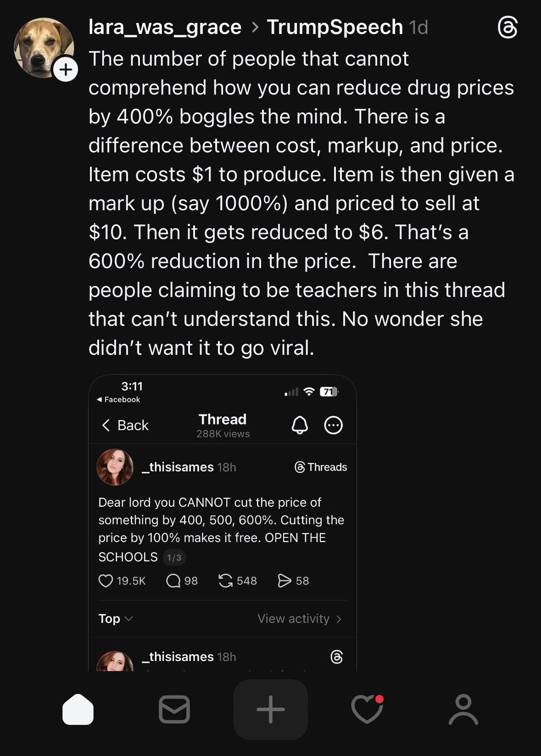
Task: Follow lara_was_grace via plus badge
Action: click(66, 70)
